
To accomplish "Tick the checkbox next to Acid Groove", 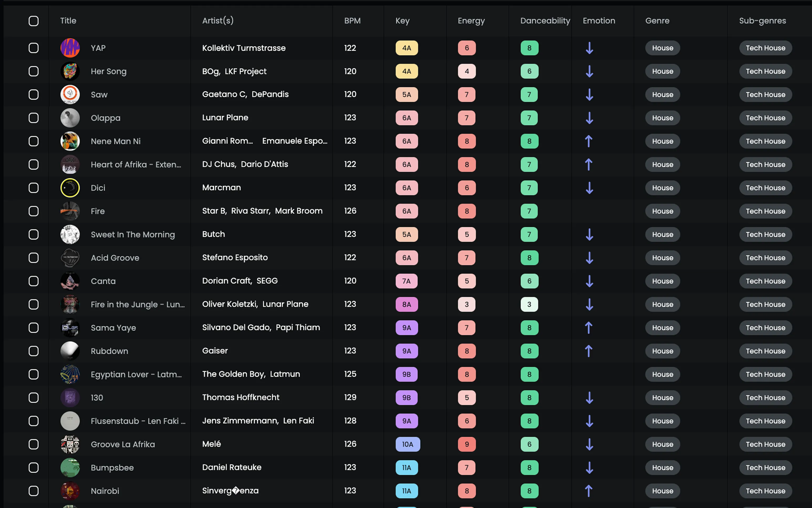I will [x=34, y=258].
